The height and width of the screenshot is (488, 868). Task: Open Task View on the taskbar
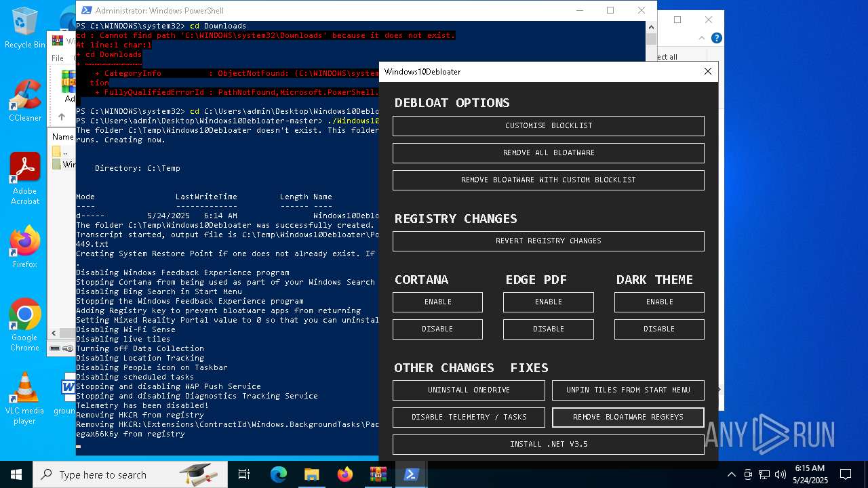tap(244, 474)
